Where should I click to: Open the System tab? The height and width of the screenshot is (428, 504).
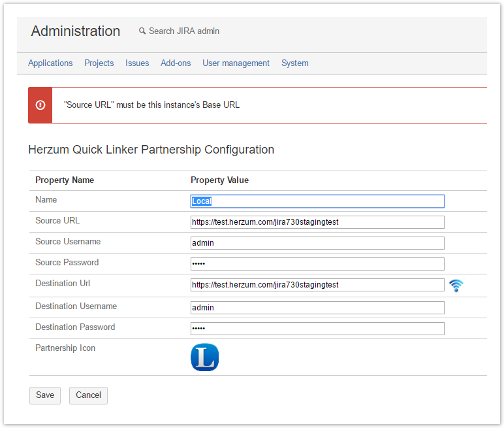point(294,63)
